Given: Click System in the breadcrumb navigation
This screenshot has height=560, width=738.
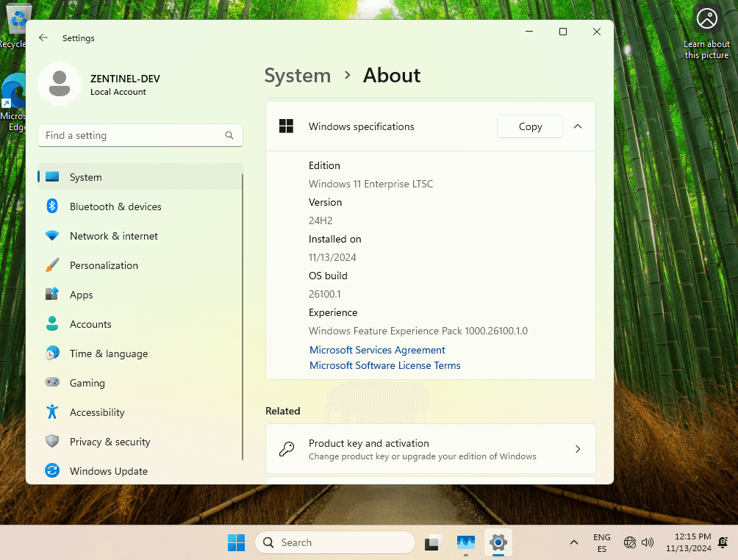Looking at the screenshot, I should [297, 76].
